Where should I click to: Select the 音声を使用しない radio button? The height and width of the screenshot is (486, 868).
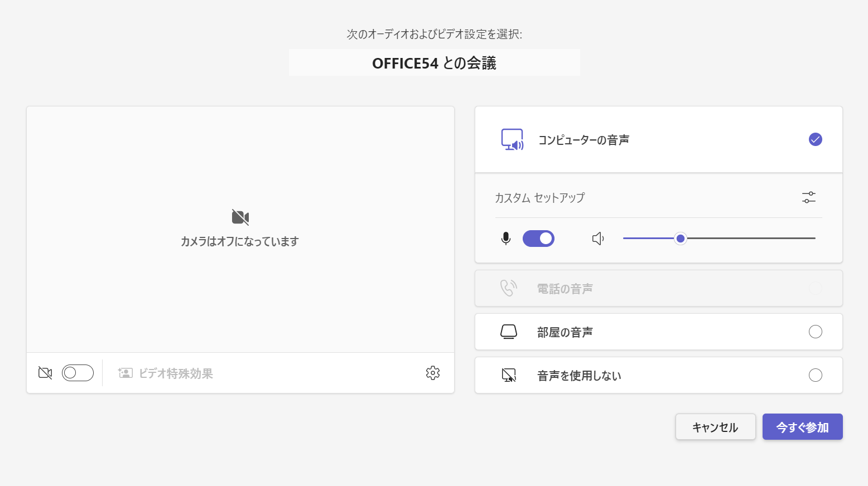tap(816, 375)
